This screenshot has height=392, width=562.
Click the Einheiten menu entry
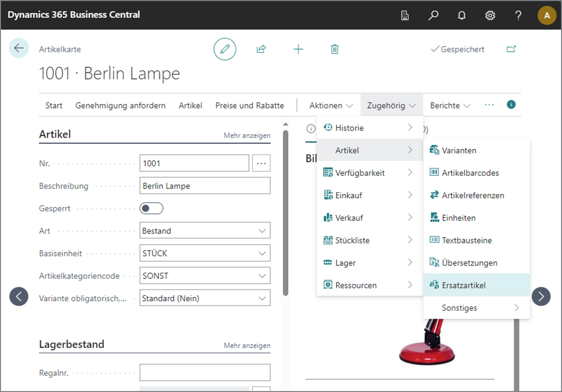point(476,218)
